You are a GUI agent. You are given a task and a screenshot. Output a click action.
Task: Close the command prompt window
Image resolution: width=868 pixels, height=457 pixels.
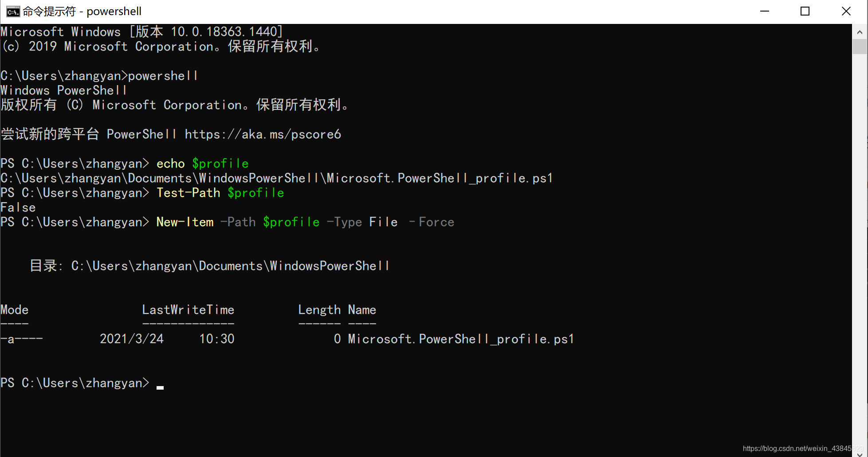(846, 11)
